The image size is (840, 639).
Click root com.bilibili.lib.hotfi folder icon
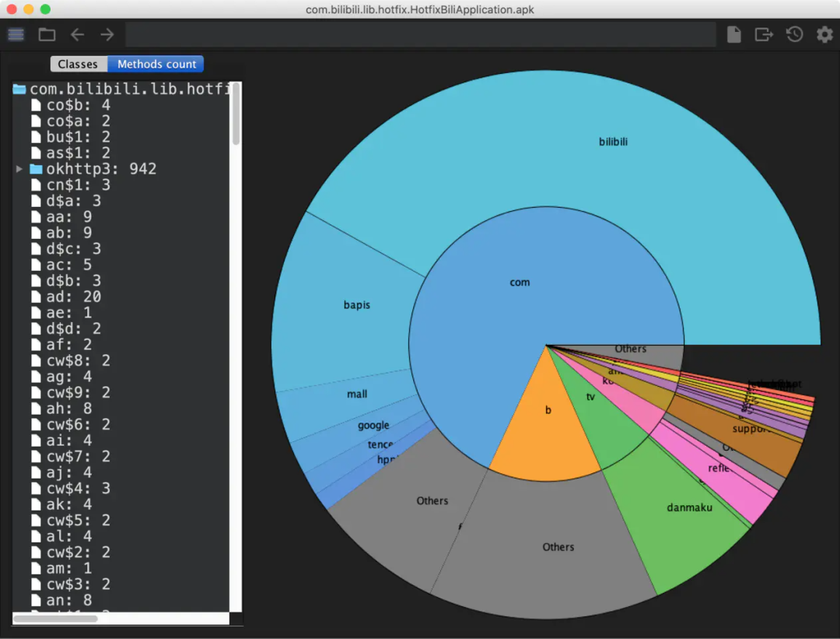[19, 89]
